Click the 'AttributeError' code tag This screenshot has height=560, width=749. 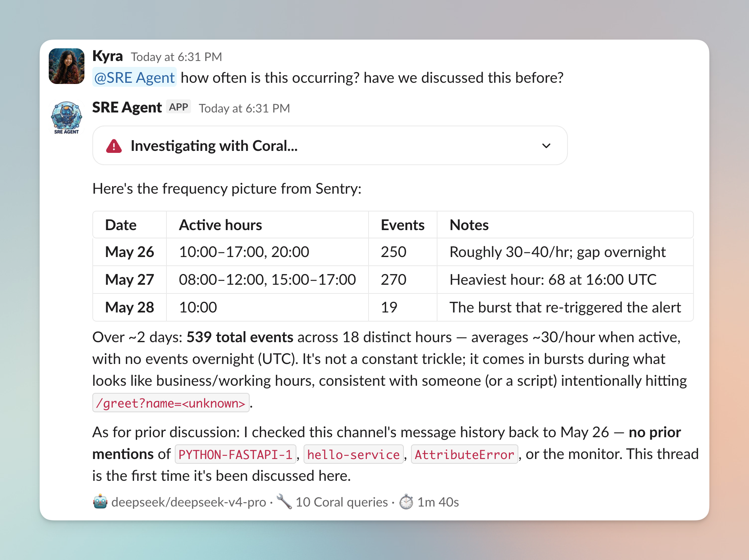[x=464, y=454]
